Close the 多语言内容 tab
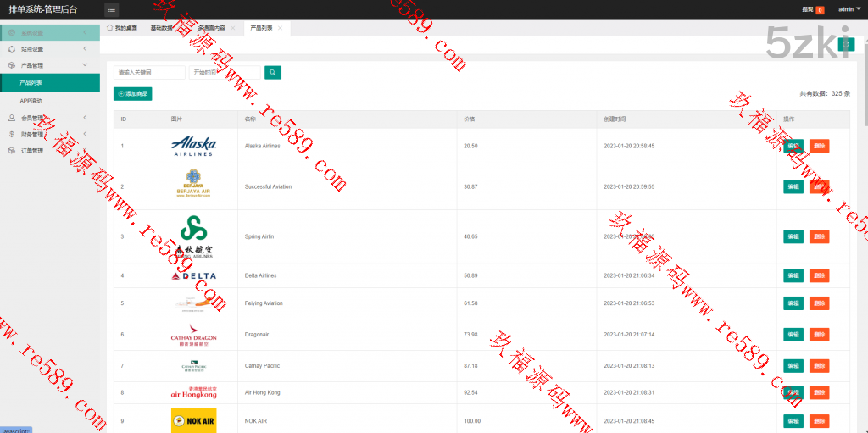 [233, 28]
